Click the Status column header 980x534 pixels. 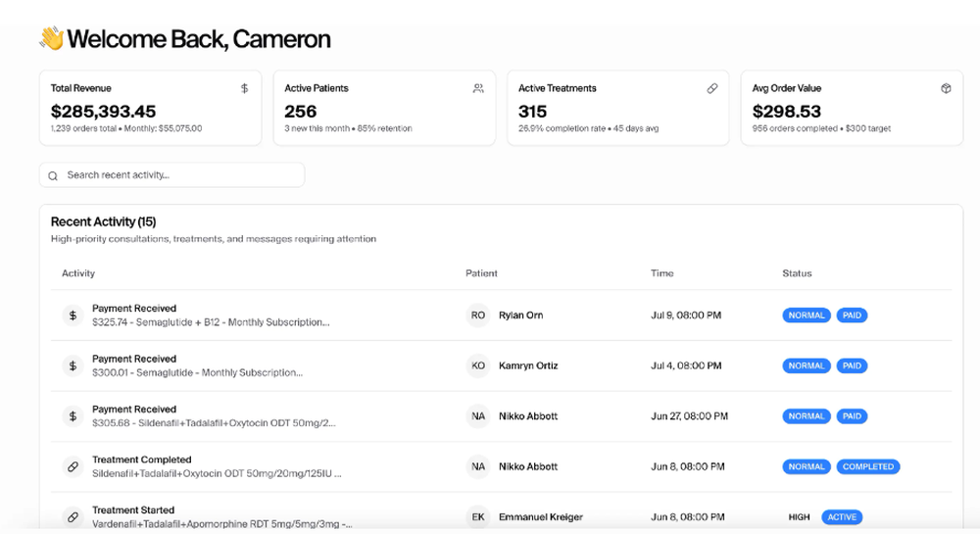click(797, 273)
